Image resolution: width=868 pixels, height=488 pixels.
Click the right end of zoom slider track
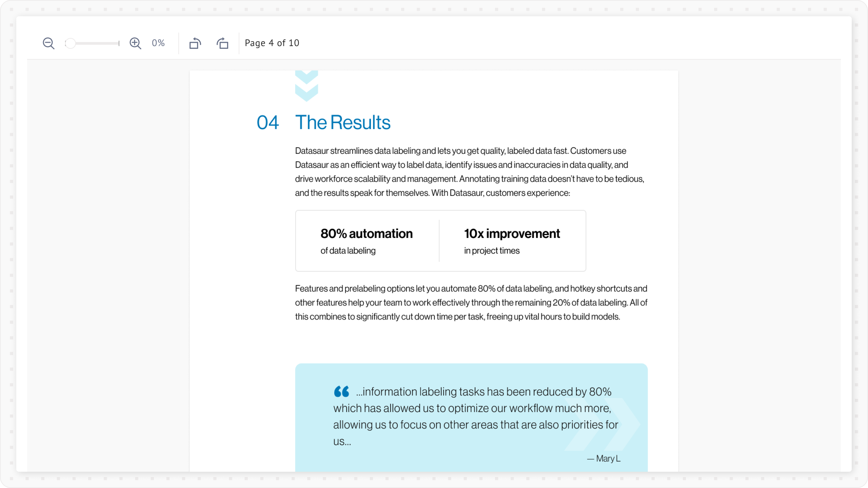coord(118,43)
